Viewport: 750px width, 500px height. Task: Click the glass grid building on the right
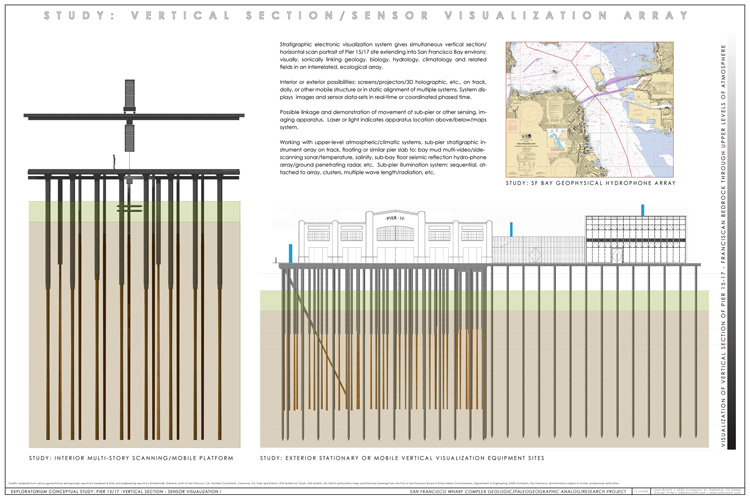(636, 239)
